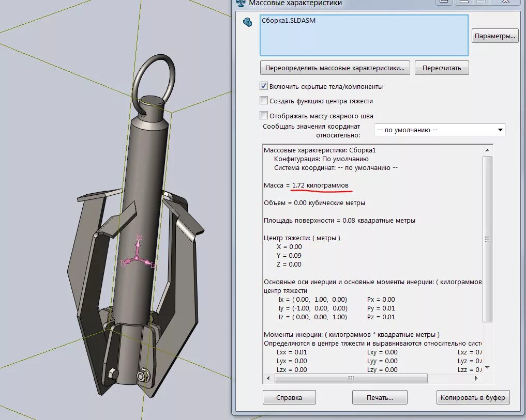Click the 'Lyy = 0.00' inertia value
This screenshot has height=420, width=526.
(382, 361)
